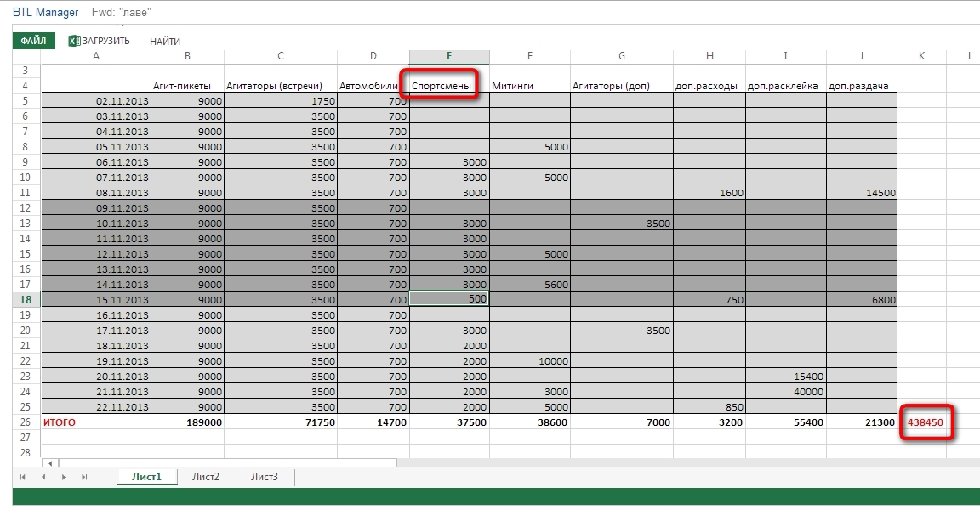Go to previous sheet using arrow
Screen dimensions: 980x510
[43, 478]
